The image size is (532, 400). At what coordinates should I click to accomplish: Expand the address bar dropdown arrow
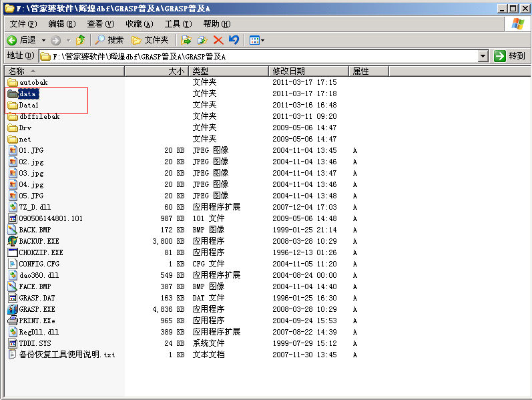pos(483,57)
